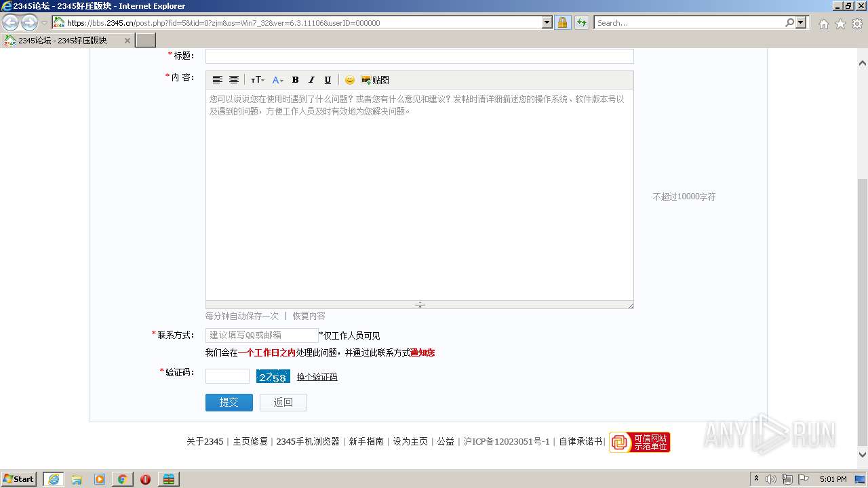Click the search magnifier icon
868x488 pixels.
click(789, 22)
